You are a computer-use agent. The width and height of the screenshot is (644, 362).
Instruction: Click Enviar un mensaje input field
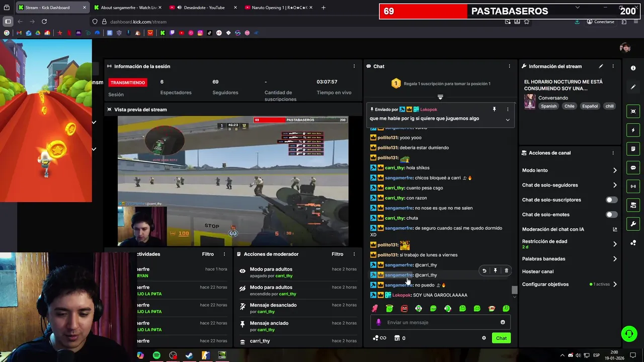[440, 322]
